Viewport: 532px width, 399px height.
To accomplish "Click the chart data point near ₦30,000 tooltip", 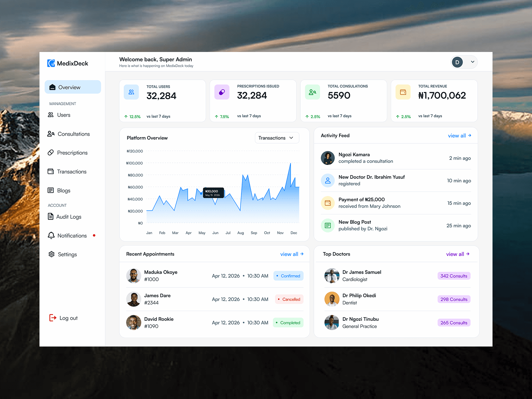I will [201, 193].
